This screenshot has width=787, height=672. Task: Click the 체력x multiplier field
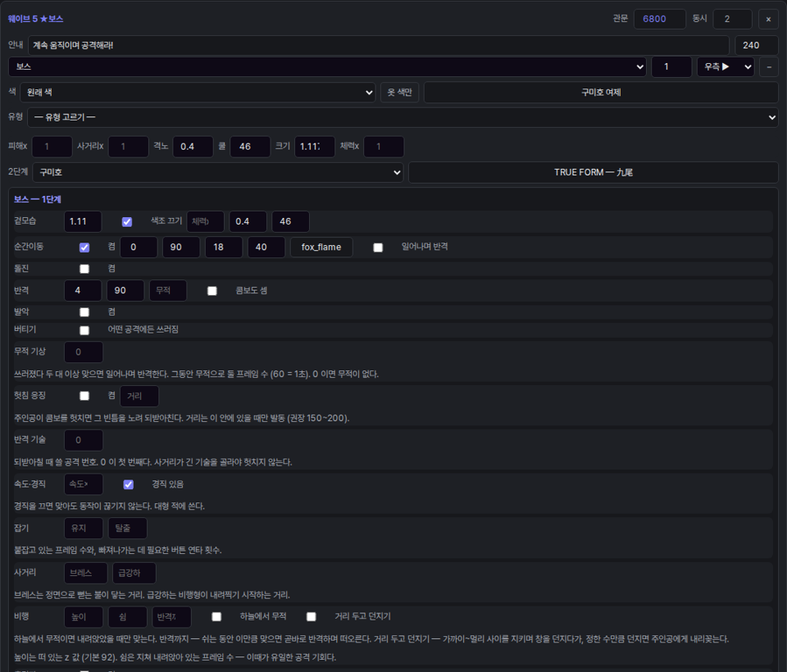point(384,147)
